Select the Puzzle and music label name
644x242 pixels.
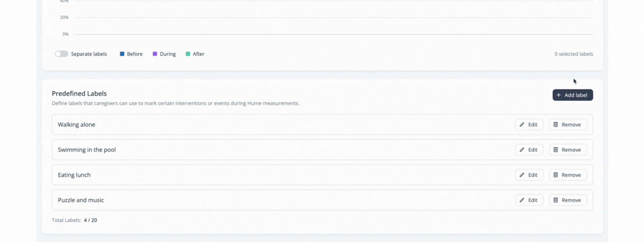coord(81,200)
